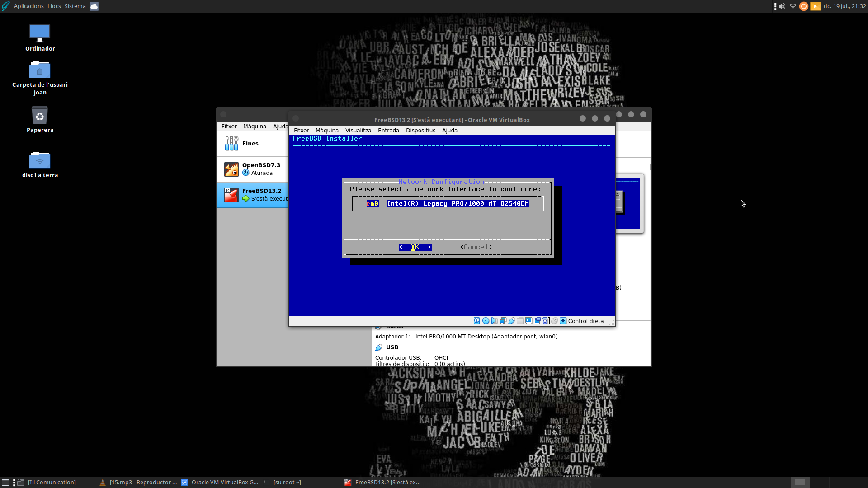Click the FreeBSD13.2 machine icon
Viewport: 868px width, 488px height.
231,195
